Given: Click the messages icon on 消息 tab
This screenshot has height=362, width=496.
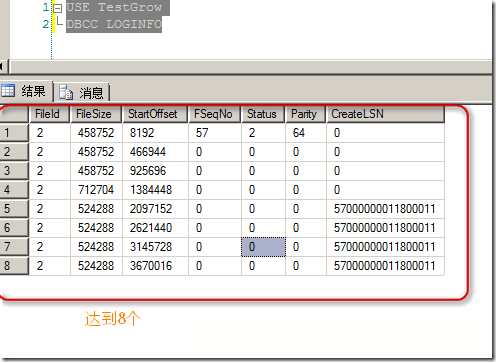Looking at the screenshot, I should click(x=66, y=92).
